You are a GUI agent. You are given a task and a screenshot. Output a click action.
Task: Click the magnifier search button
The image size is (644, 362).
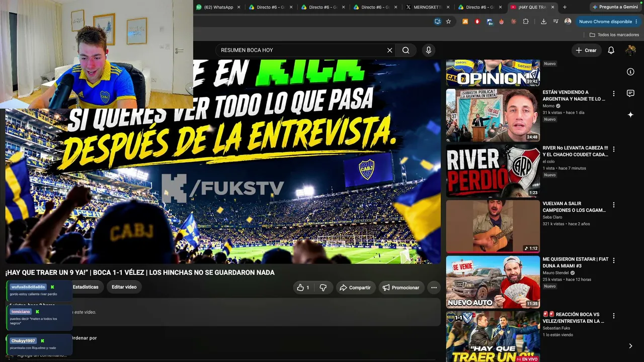pyautogui.click(x=406, y=50)
